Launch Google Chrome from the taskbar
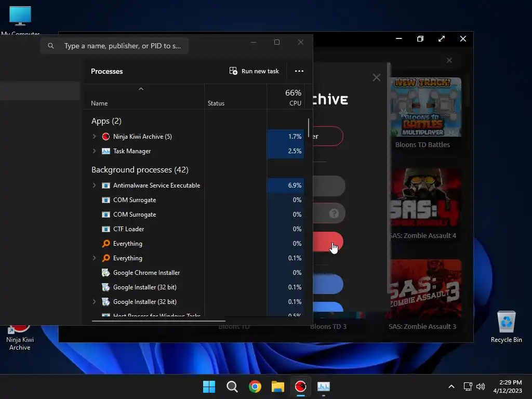This screenshot has height=399, width=532. (x=255, y=387)
